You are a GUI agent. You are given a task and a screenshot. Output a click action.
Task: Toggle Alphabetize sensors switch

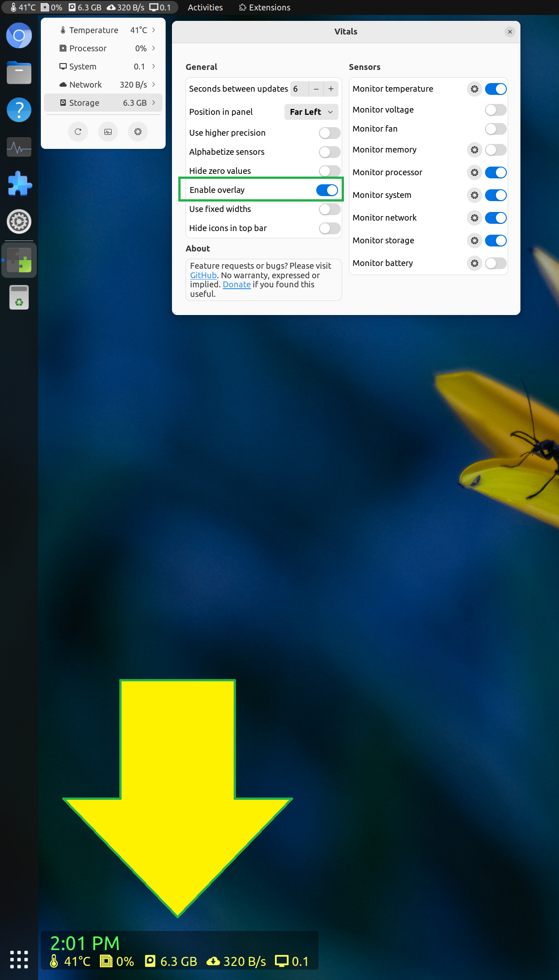coord(330,152)
